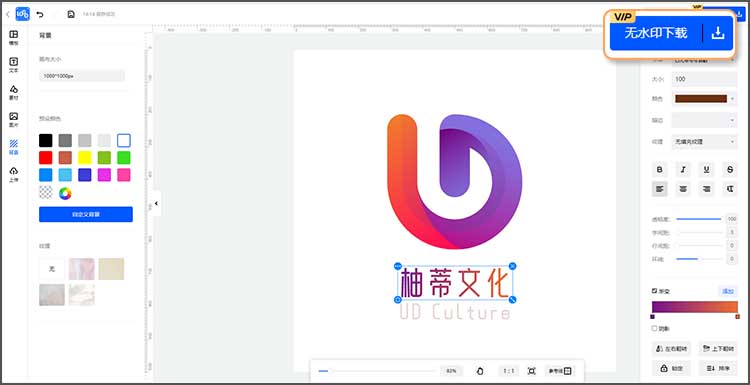
Task: Click the delete handle on selected text box
Action: pos(513,266)
